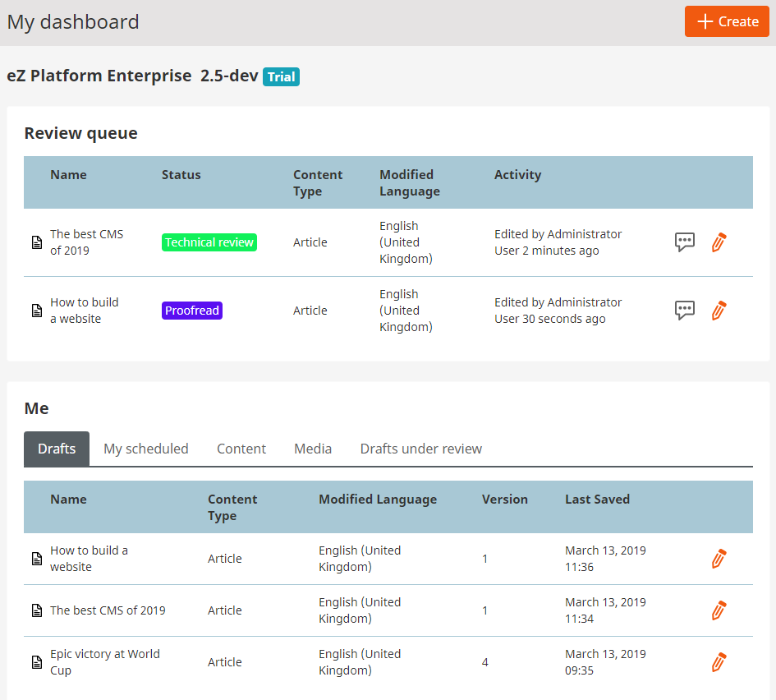Show the Drafts under review tab

point(420,449)
